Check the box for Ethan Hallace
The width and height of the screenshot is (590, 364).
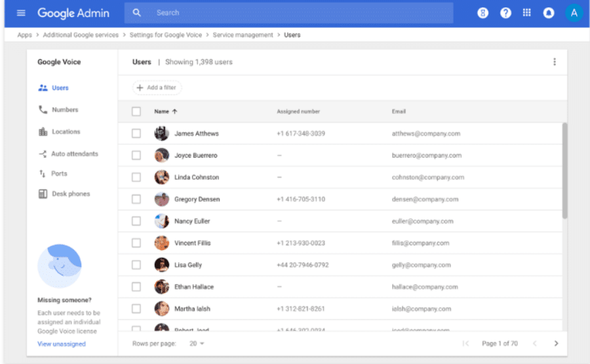pos(136,287)
